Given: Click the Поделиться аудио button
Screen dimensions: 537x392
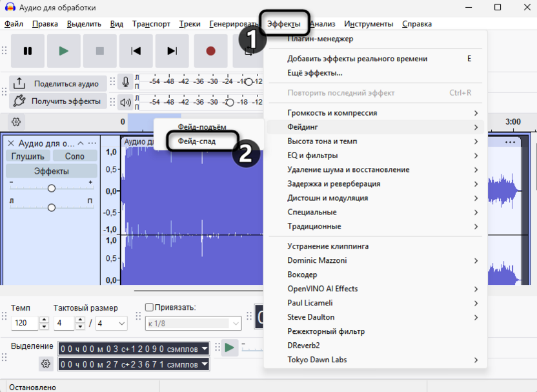Looking at the screenshot, I should click(x=58, y=83).
